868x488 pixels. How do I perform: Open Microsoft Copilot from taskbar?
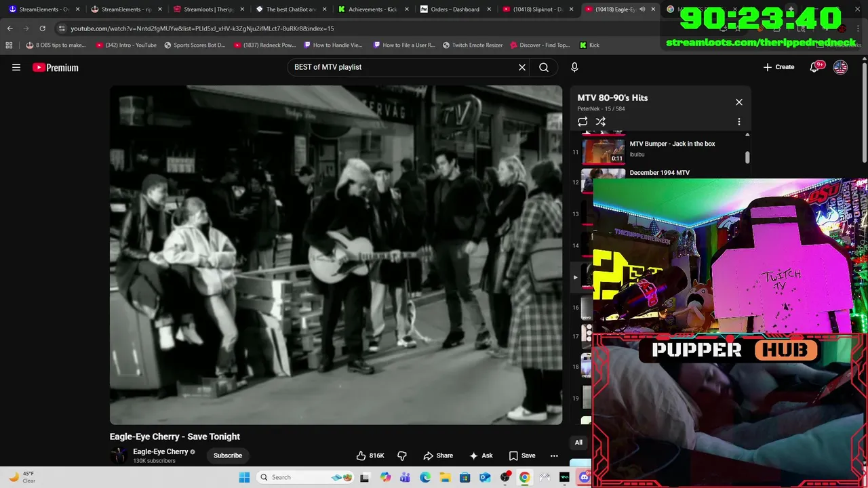(x=385, y=477)
